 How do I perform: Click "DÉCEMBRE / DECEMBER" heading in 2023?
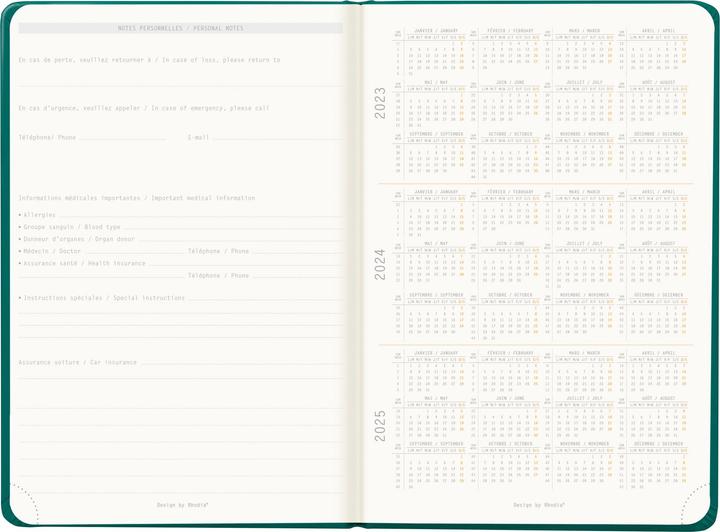pos(658,134)
